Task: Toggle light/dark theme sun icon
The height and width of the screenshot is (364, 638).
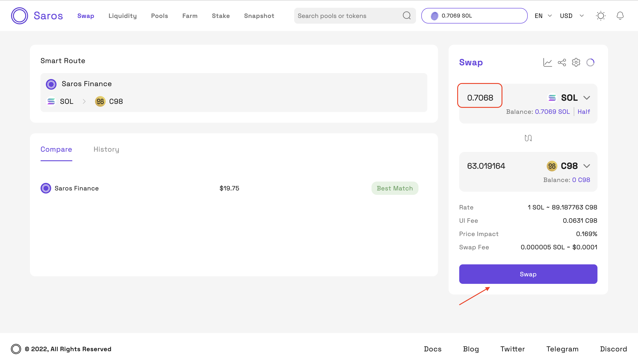Action: 600,16
